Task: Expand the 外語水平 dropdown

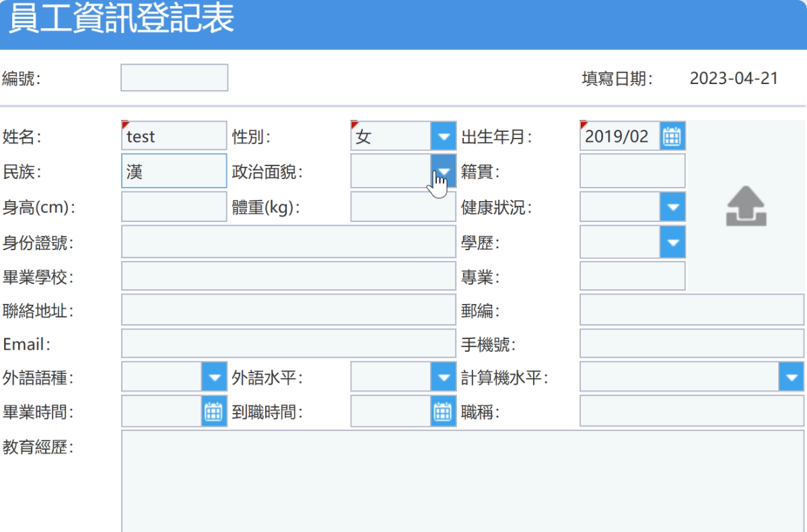Action: pyautogui.click(x=443, y=378)
